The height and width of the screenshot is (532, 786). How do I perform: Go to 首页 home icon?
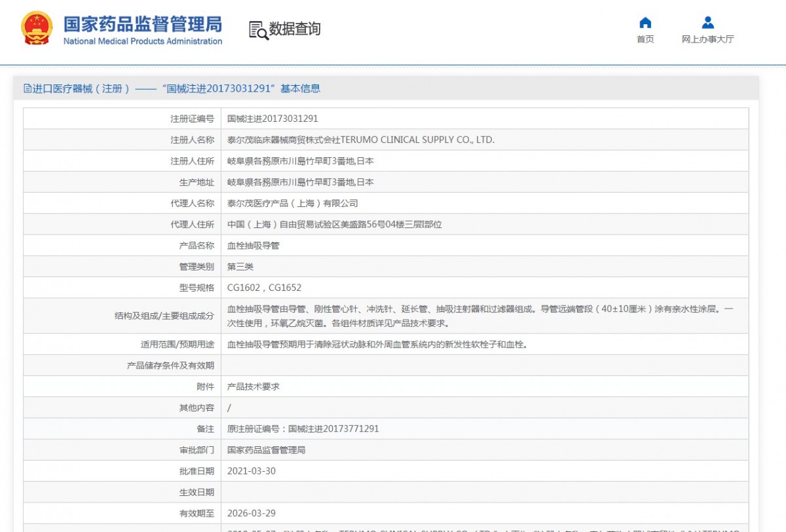coord(645,23)
